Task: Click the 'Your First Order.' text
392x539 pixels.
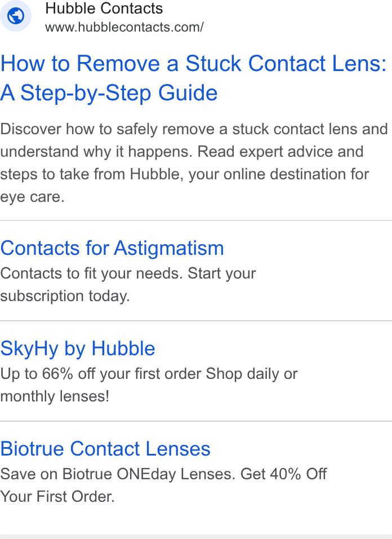Action: pyautogui.click(x=57, y=497)
